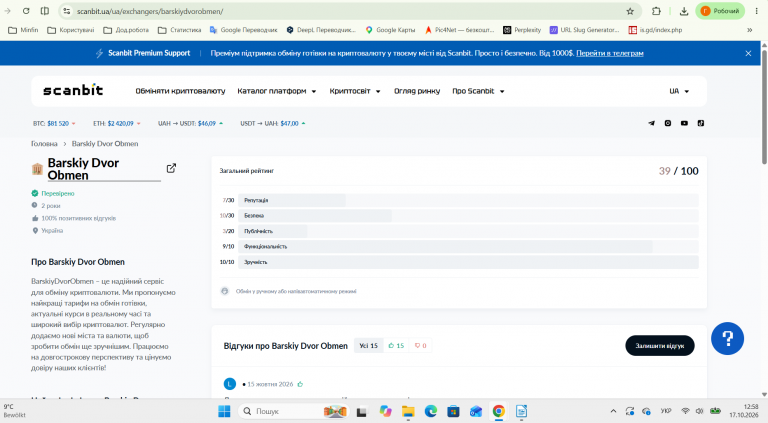Open Chrome extensions puzzle icon

coord(656,11)
